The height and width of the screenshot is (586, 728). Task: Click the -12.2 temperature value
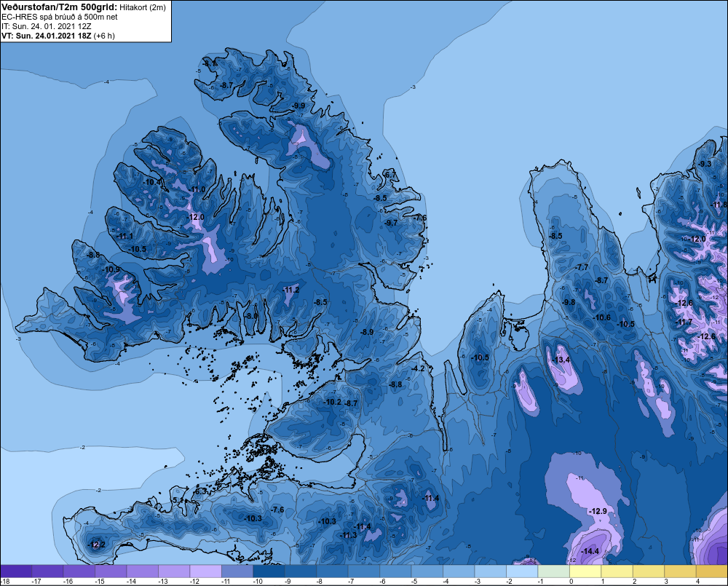97,545
